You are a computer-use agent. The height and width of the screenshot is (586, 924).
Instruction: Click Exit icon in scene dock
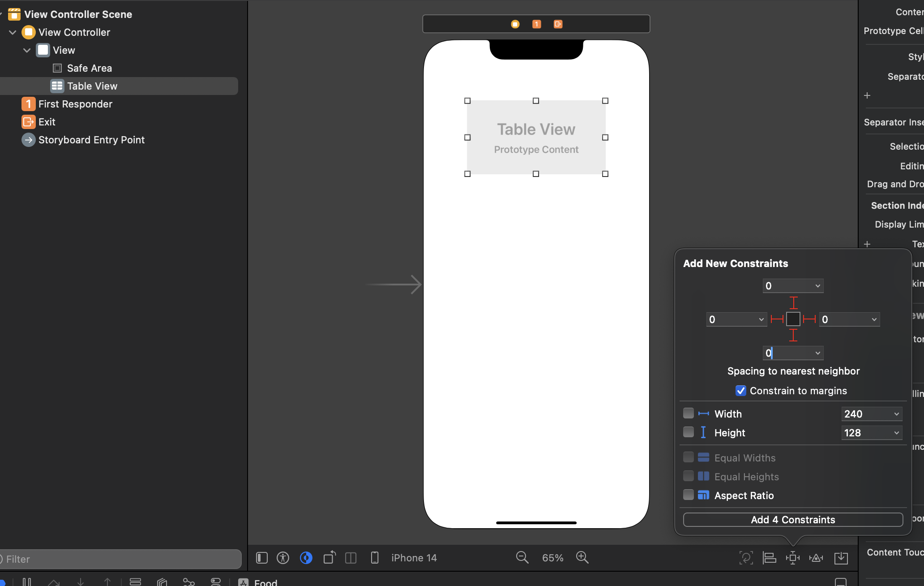click(558, 24)
